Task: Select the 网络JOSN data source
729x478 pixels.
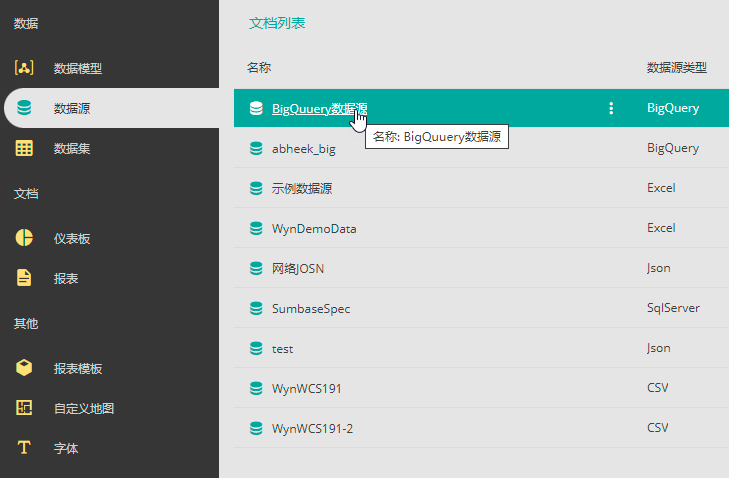Action: tap(298, 269)
